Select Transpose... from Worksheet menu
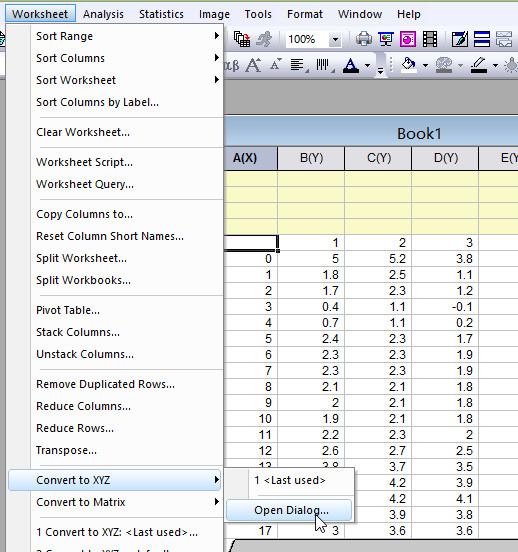 [66, 450]
